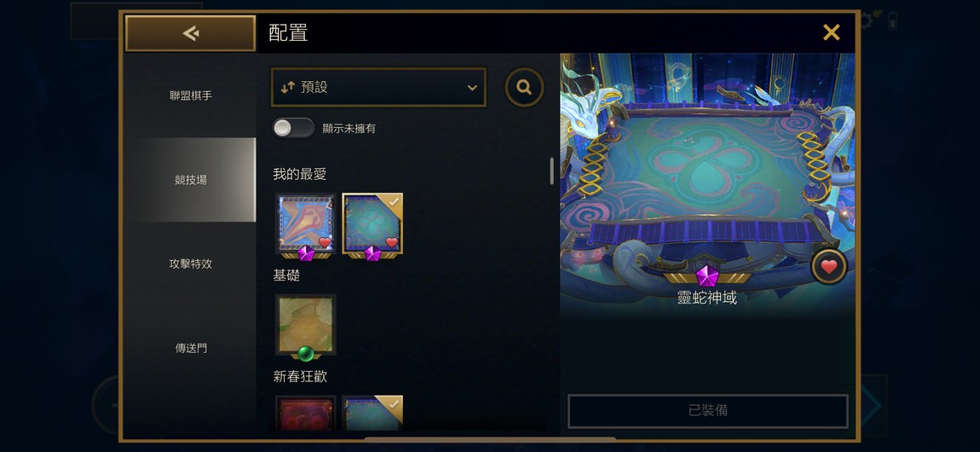Screen dimensions: 980x452
Task: Select the red 新春狂歡 arena thumbnail
Action: 306,414
